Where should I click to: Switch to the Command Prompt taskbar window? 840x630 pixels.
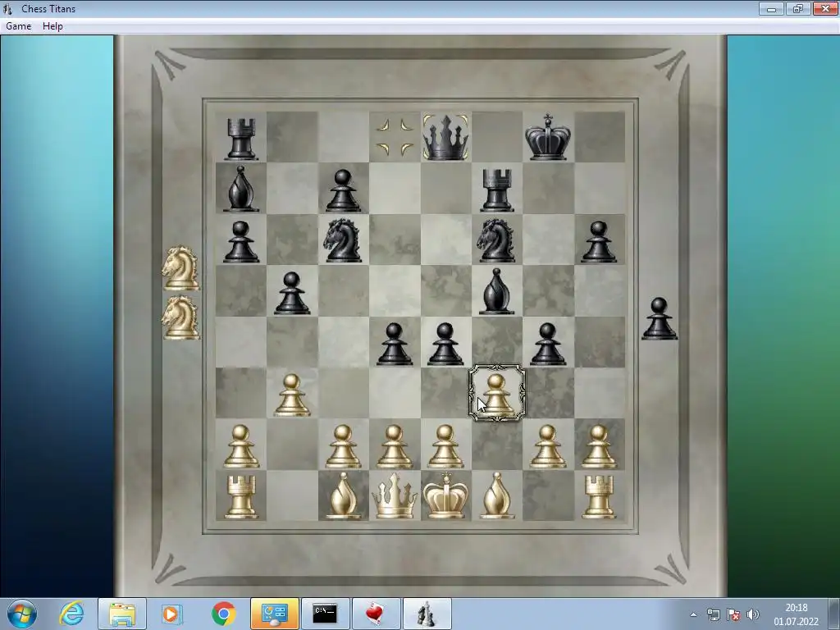[325, 614]
